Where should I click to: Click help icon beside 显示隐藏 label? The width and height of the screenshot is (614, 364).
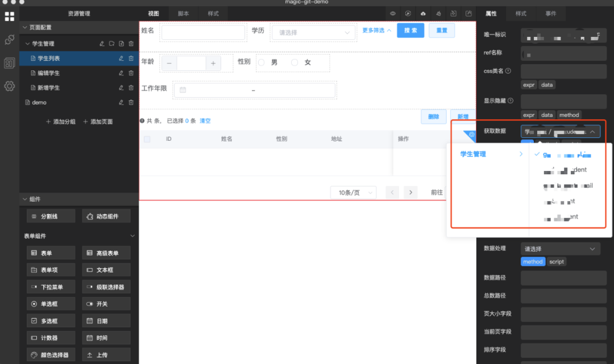[x=511, y=101]
